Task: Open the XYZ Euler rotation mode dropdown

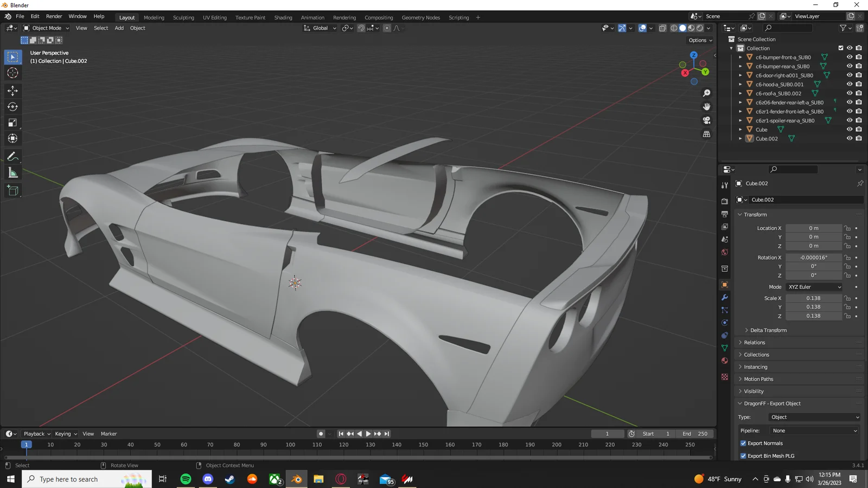Action: tap(814, 287)
